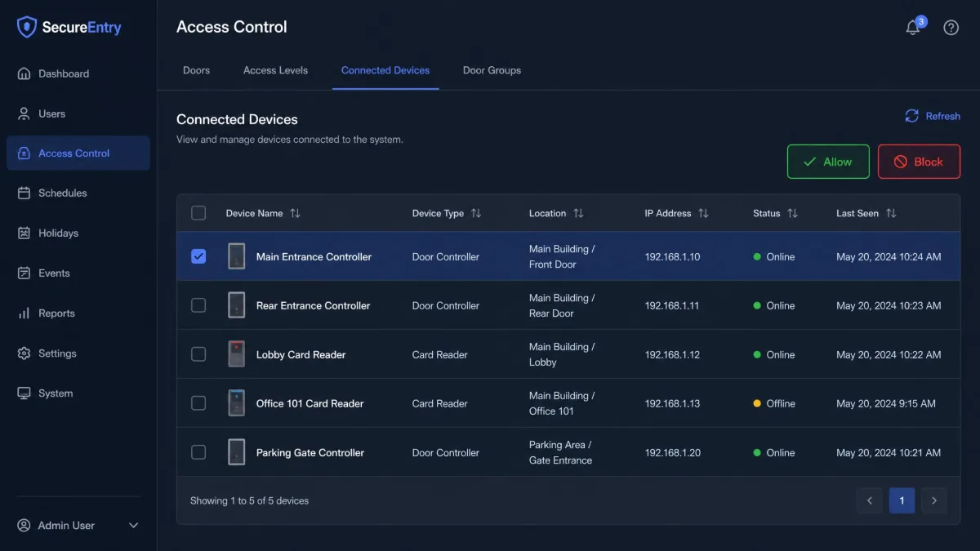980x551 pixels.
Task: Open Users in sidebar
Action: 78,113
